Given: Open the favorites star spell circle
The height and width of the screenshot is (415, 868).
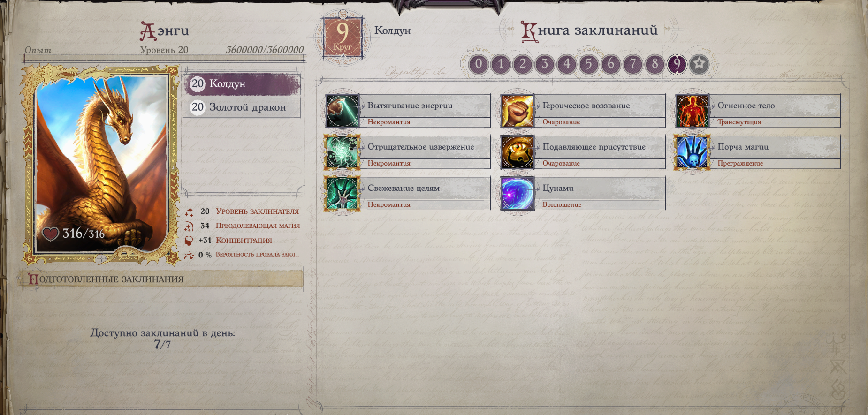Looking at the screenshot, I should [x=699, y=64].
